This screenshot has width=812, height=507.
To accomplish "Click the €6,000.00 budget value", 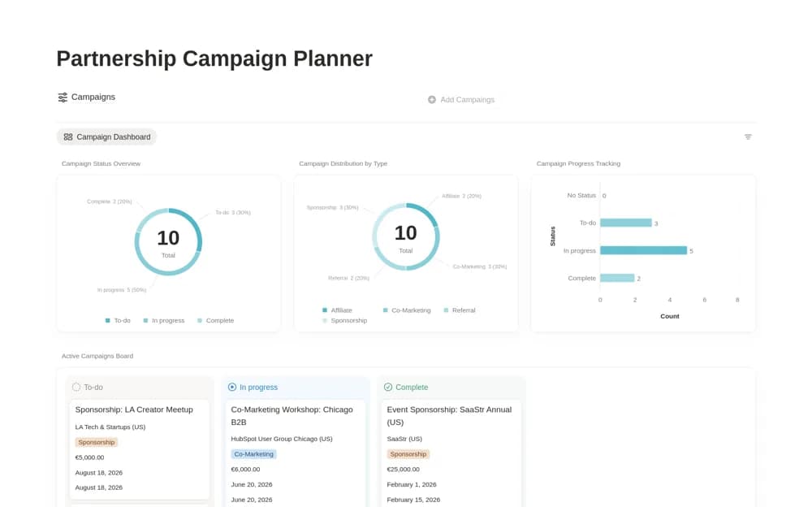I will (x=245, y=469).
